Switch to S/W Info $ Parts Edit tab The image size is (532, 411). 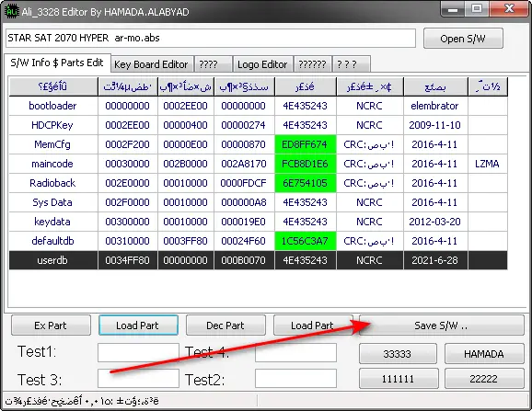click(57, 63)
